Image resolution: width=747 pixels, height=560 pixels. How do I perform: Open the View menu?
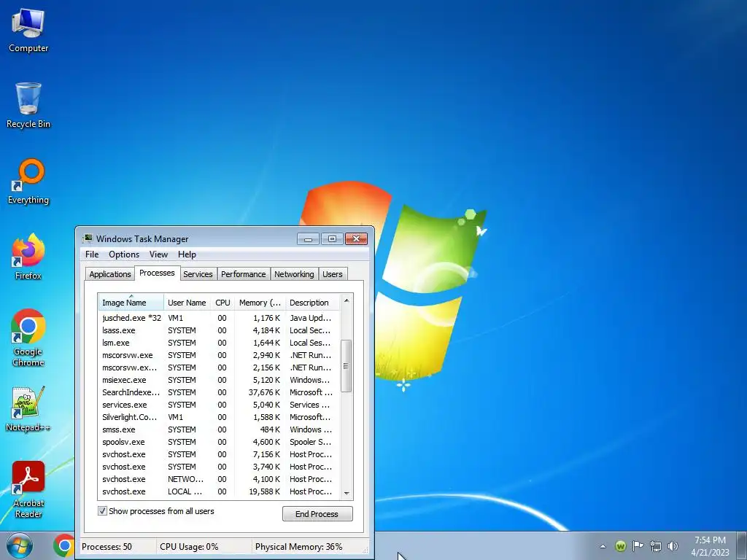click(158, 254)
